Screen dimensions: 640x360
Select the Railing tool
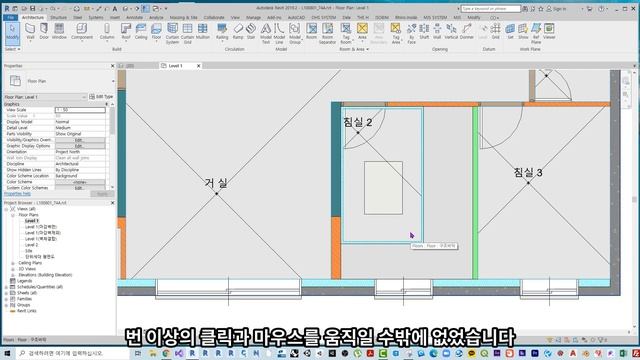[222, 32]
